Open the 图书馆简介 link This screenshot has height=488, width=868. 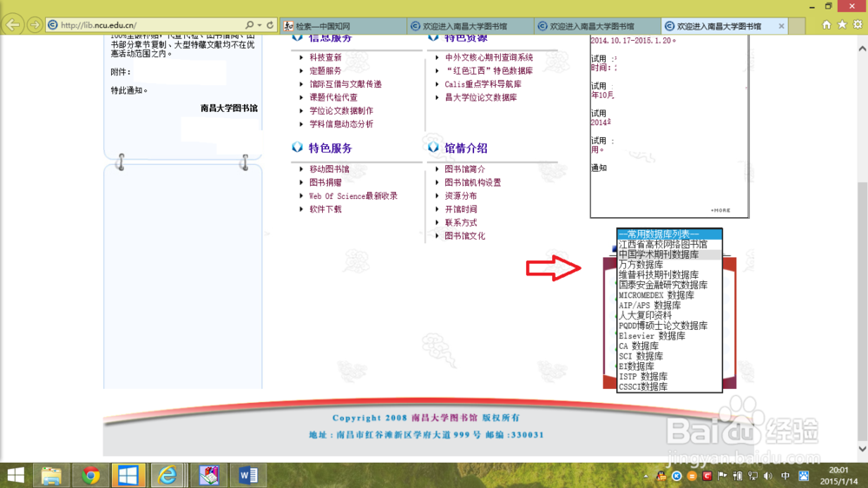465,169
